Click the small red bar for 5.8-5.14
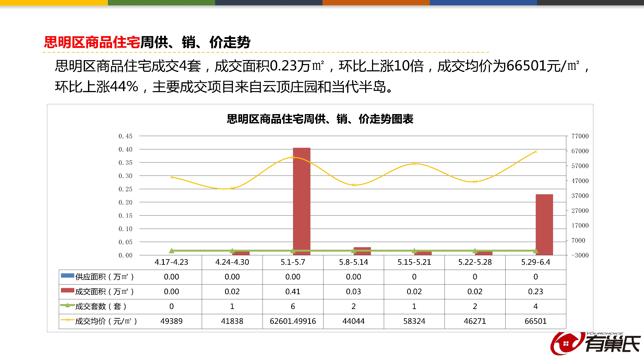 (362, 251)
